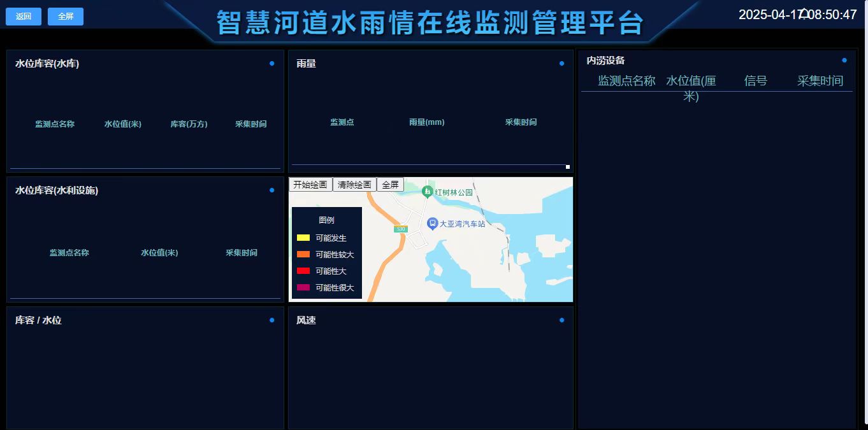This screenshot has width=868, height=430.
Task: Click the 红树林公园 park marker on map
Action: (x=428, y=191)
